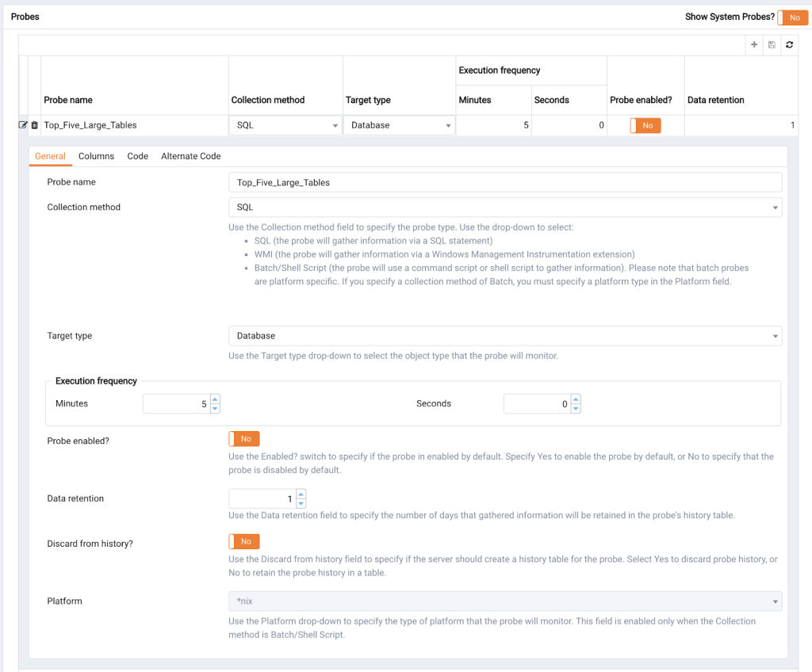The width and height of the screenshot is (812, 672).
Task: Decrease Seconds with the down arrow
Action: pyautogui.click(x=576, y=409)
